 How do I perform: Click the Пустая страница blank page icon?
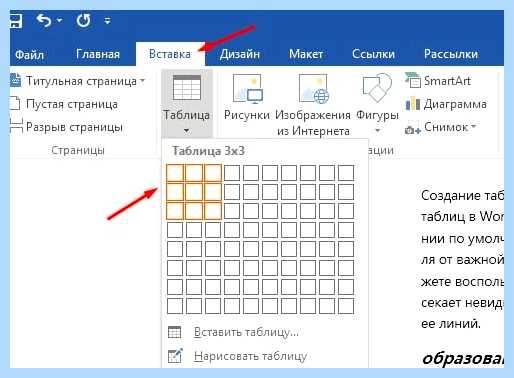(15, 104)
